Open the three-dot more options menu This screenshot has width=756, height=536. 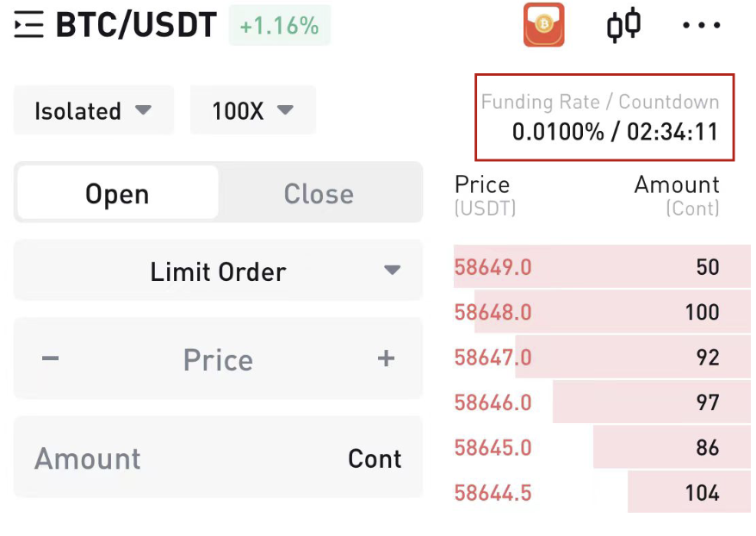click(x=702, y=25)
